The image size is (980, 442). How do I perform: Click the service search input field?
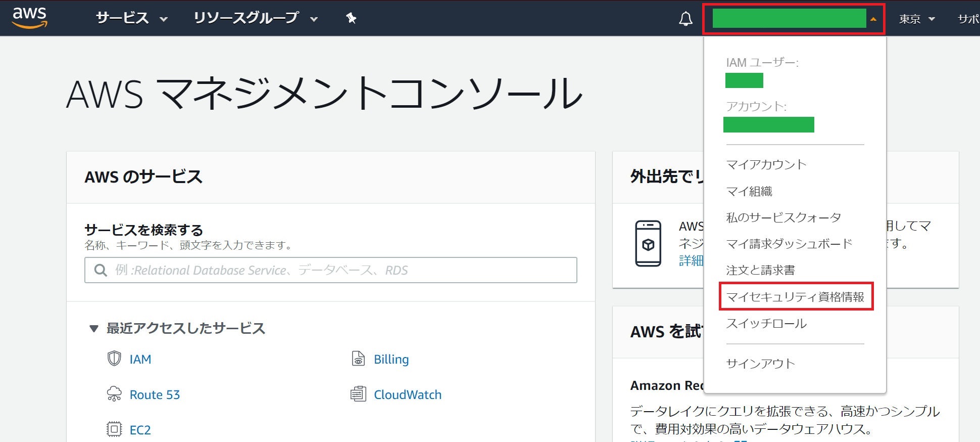coord(331,270)
